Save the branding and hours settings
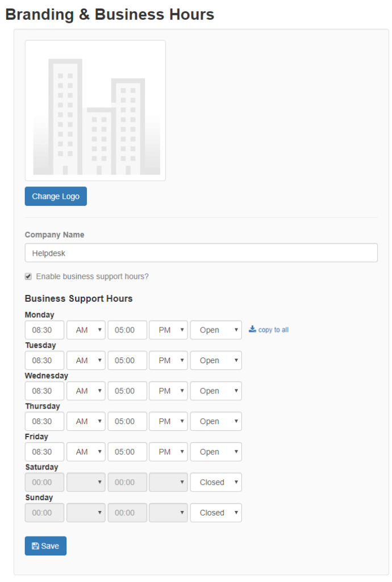The height and width of the screenshot is (582, 392). pyautogui.click(x=45, y=546)
